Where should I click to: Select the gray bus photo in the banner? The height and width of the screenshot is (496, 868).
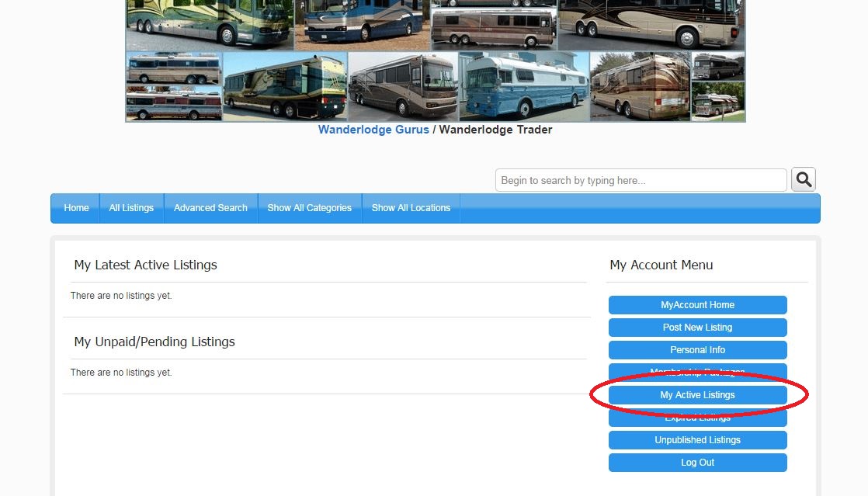point(402,86)
